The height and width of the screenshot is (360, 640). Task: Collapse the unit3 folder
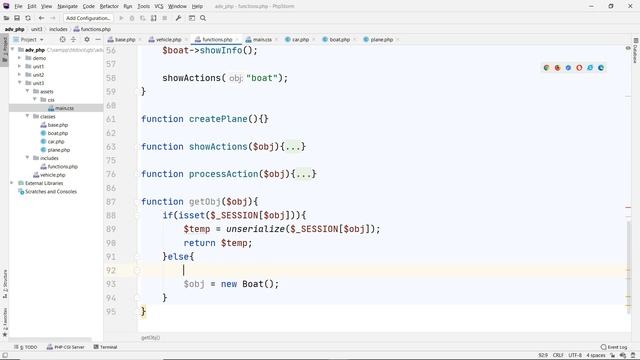(x=19, y=83)
